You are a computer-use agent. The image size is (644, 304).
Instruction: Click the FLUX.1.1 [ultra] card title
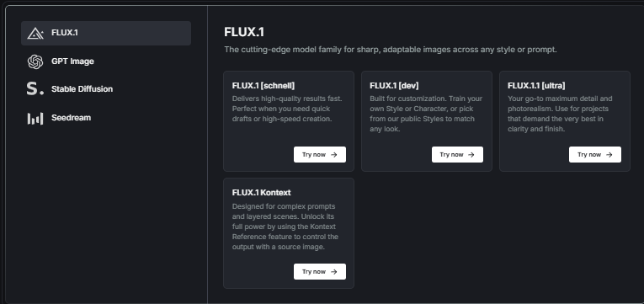[x=536, y=85]
